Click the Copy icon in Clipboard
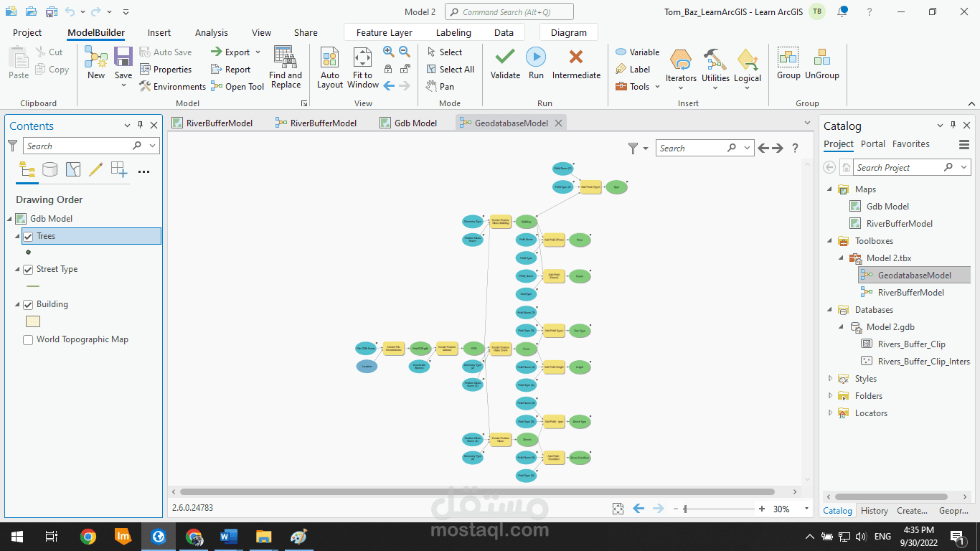980x551 pixels. tap(41, 70)
